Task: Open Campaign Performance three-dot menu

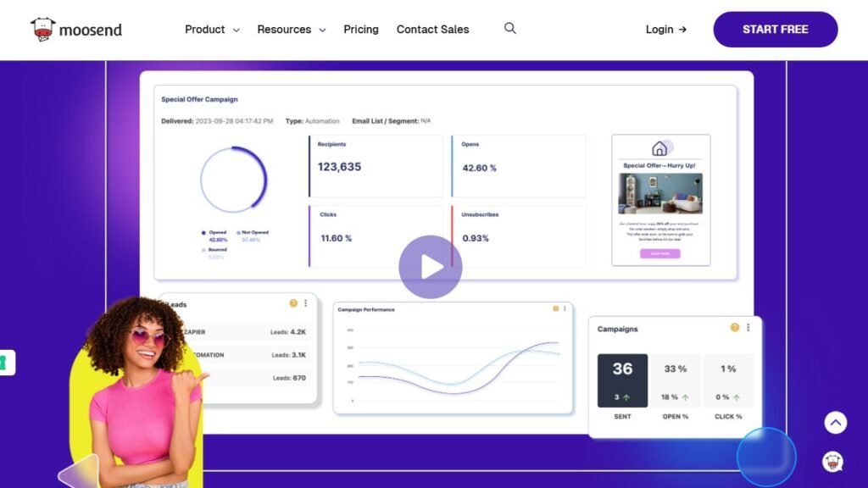Action: (x=565, y=309)
